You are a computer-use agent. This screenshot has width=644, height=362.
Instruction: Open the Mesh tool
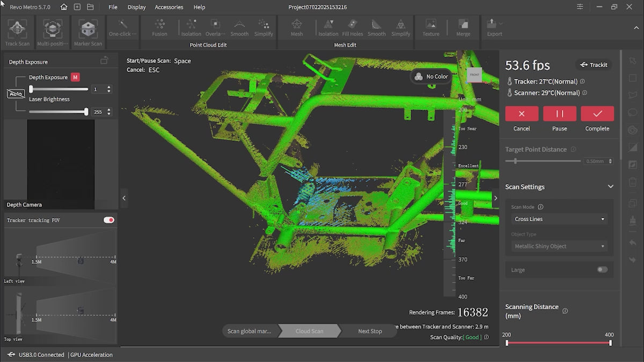coord(297,26)
